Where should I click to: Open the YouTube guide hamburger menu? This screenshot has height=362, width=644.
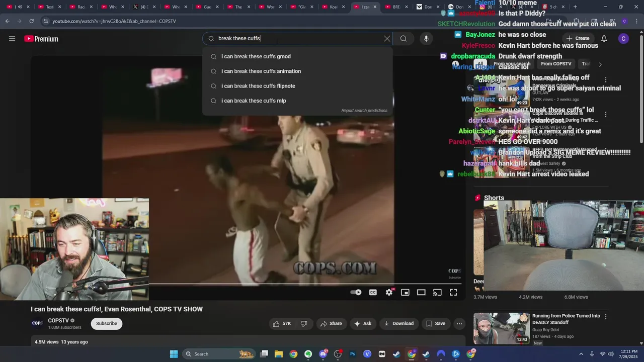click(12, 39)
